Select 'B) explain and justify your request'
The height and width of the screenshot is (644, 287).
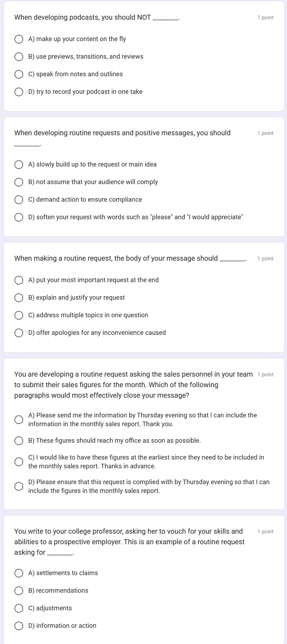(x=19, y=298)
